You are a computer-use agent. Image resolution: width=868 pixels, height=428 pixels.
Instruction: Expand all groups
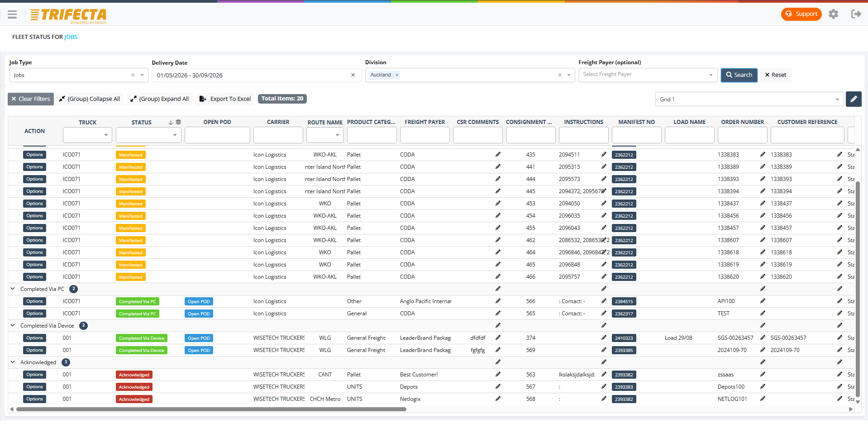coord(160,99)
